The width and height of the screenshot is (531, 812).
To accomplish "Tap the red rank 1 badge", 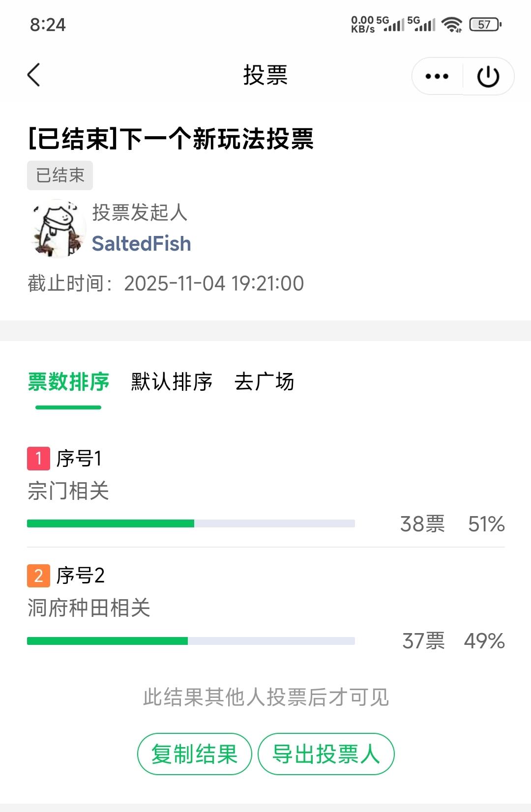I will [38, 459].
